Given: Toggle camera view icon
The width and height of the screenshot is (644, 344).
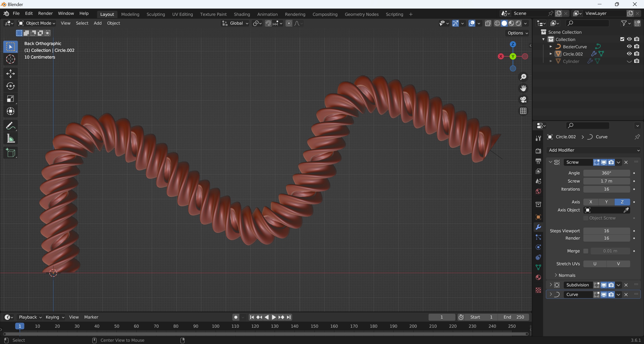Looking at the screenshot, I should [x=523, y=100].
